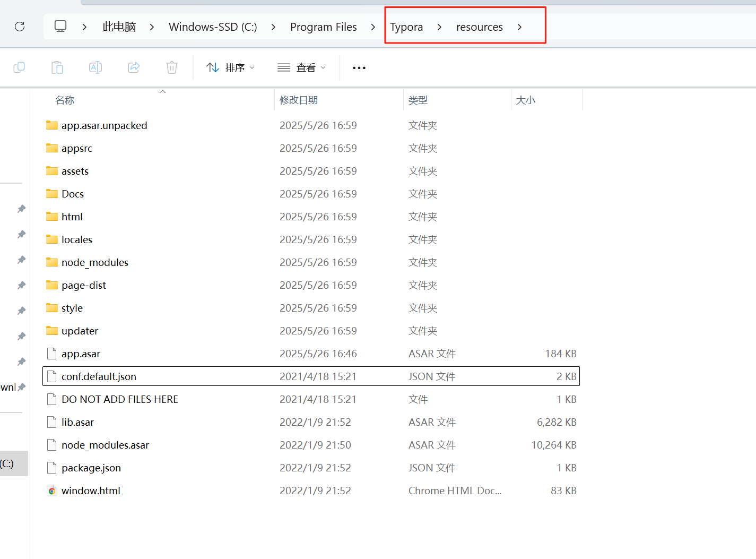Sort by 大小 column header

pyautogui.click(x=526, y=100)
